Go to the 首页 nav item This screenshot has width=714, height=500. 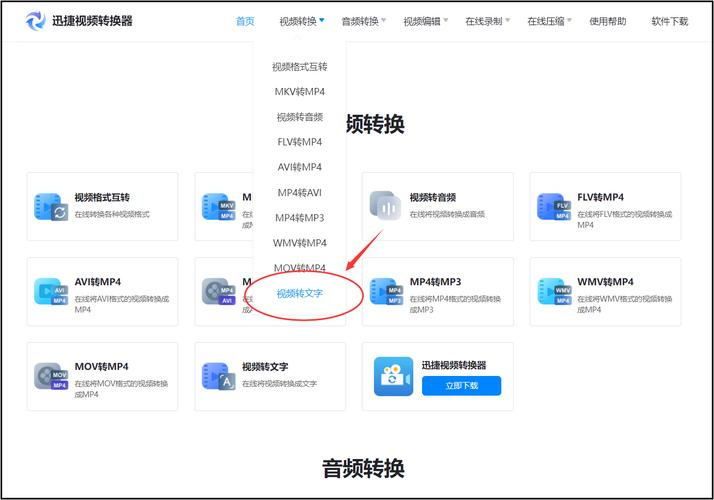point(245,21)
